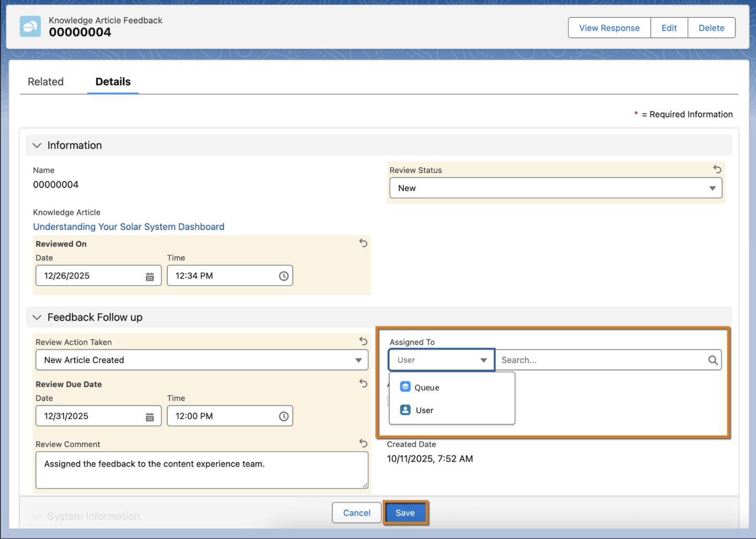
Task: Click the Knowledge Article Feedback chat icon
Action: tap(30, 27)
